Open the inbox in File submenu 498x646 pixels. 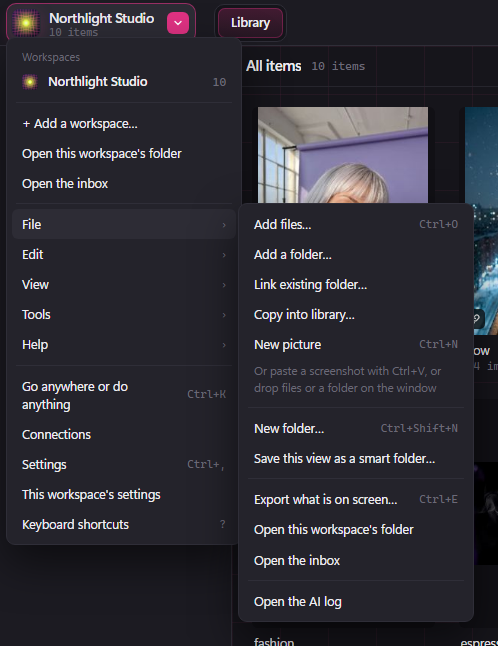[x=356, y=561]
